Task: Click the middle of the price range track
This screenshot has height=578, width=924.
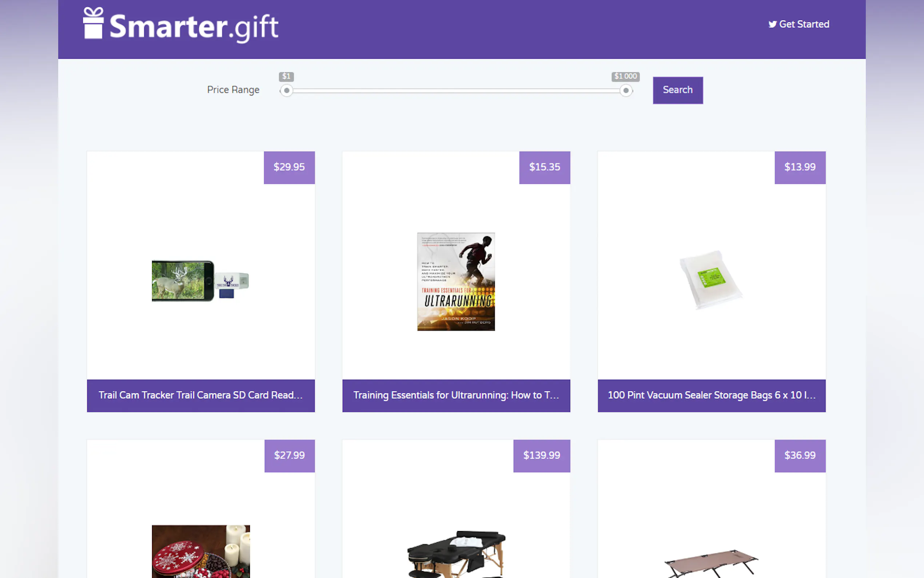Action: 456,91
